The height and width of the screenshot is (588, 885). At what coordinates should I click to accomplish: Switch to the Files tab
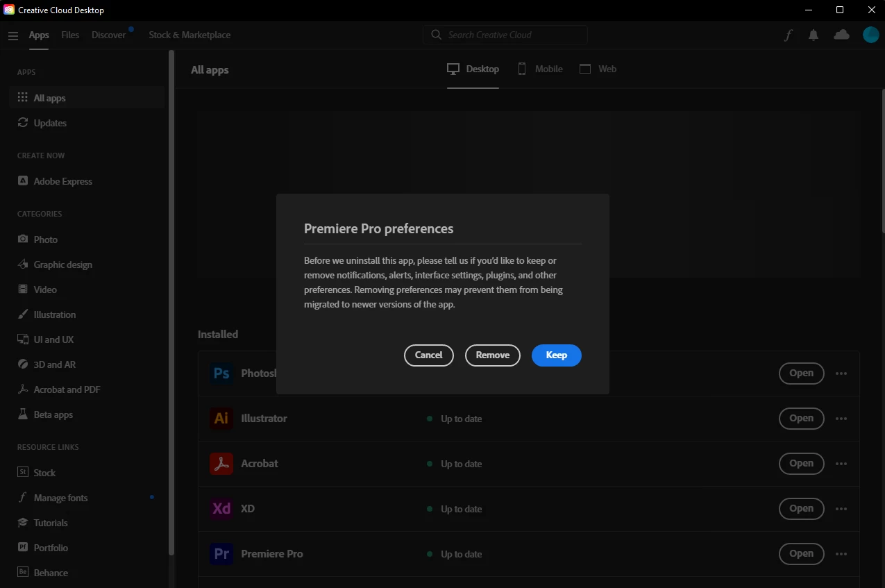point(70,35)
